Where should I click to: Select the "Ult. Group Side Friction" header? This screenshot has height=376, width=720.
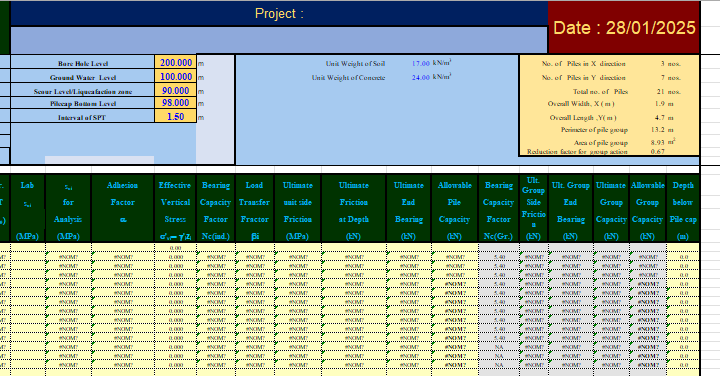(534, 209)
